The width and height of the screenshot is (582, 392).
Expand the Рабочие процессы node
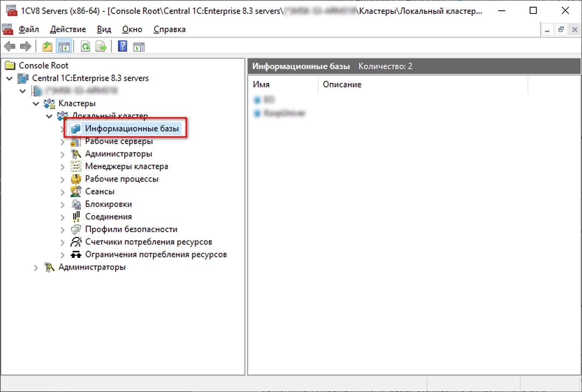tap(62, 180)
